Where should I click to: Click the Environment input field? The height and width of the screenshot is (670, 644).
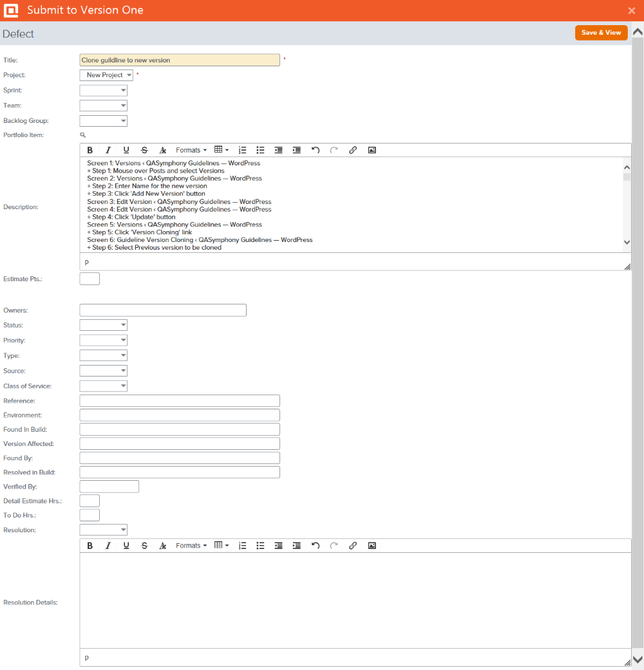coord(180,415)
